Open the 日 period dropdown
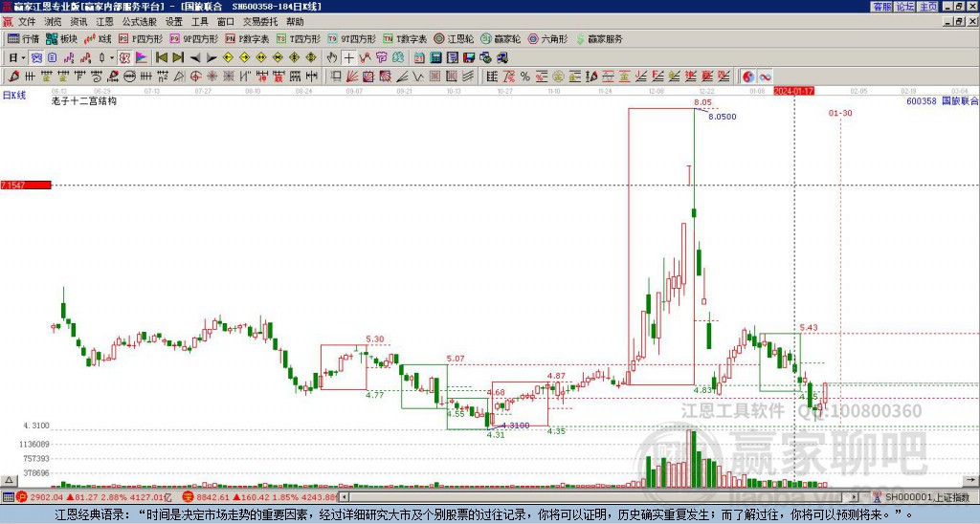The width and height of the screenshot is (980, 524). coord(17,58)
